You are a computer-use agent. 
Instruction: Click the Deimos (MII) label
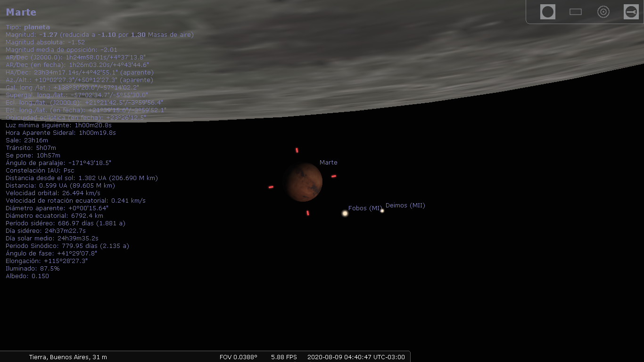pos(405,206)
